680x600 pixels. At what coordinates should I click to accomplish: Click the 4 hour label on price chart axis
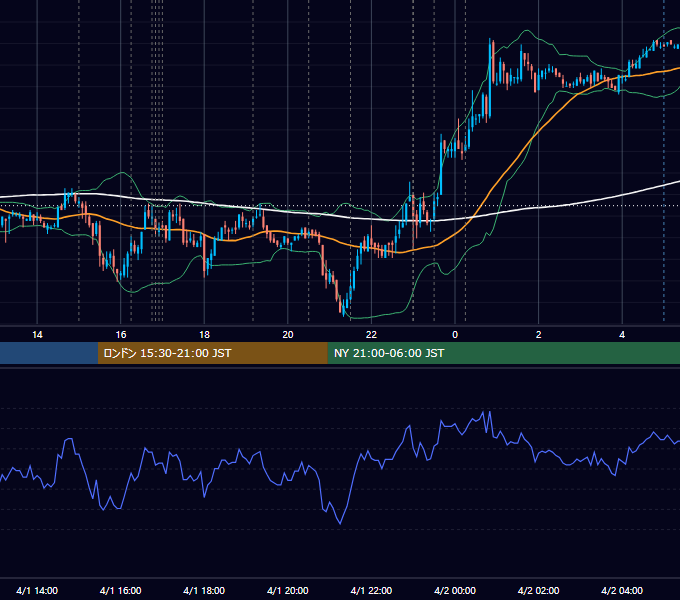pos(622,335)
